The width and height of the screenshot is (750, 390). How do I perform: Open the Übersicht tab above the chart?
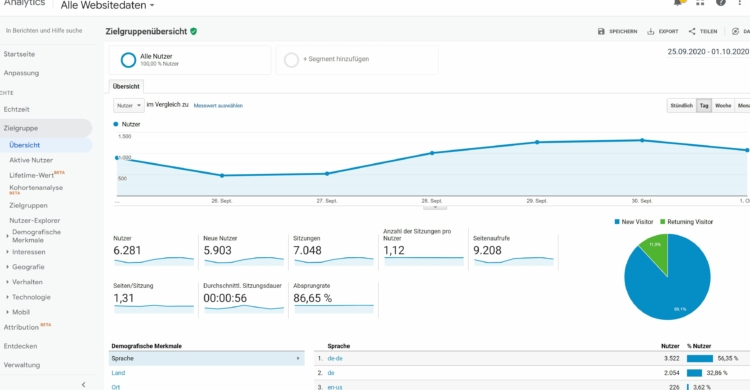pos(126,87)
